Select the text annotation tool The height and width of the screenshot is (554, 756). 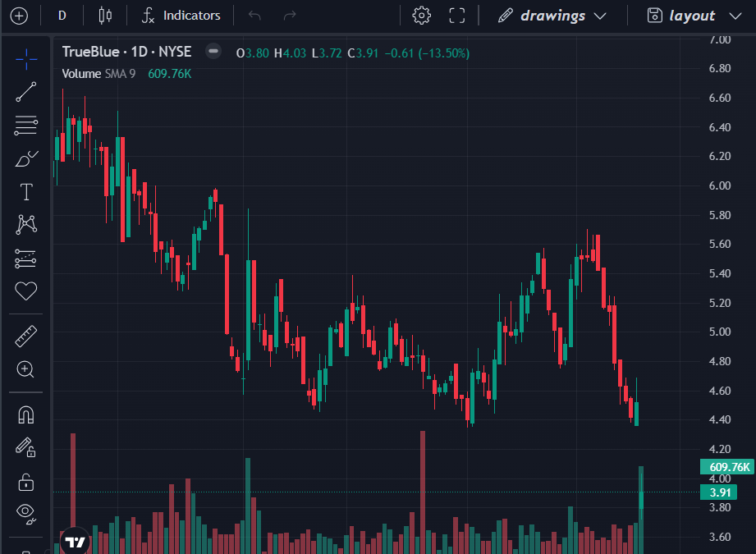pyautogui.click(x=26, y=192)
